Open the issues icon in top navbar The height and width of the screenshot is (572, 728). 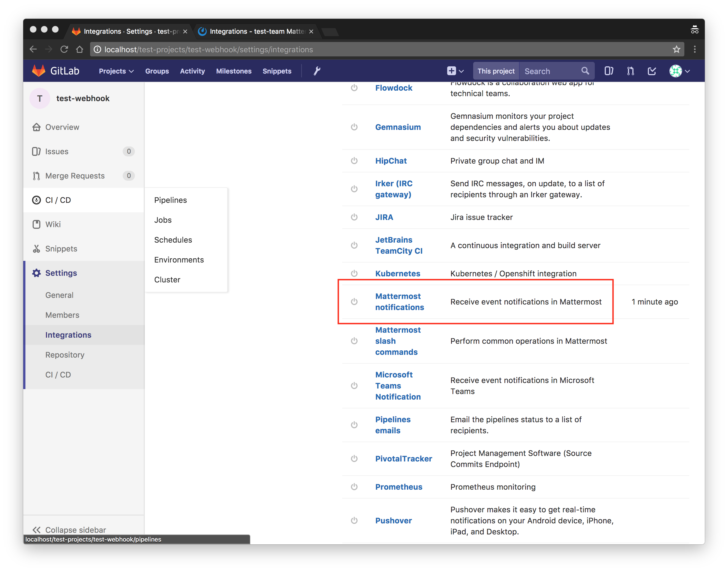(x=608, y=71)
